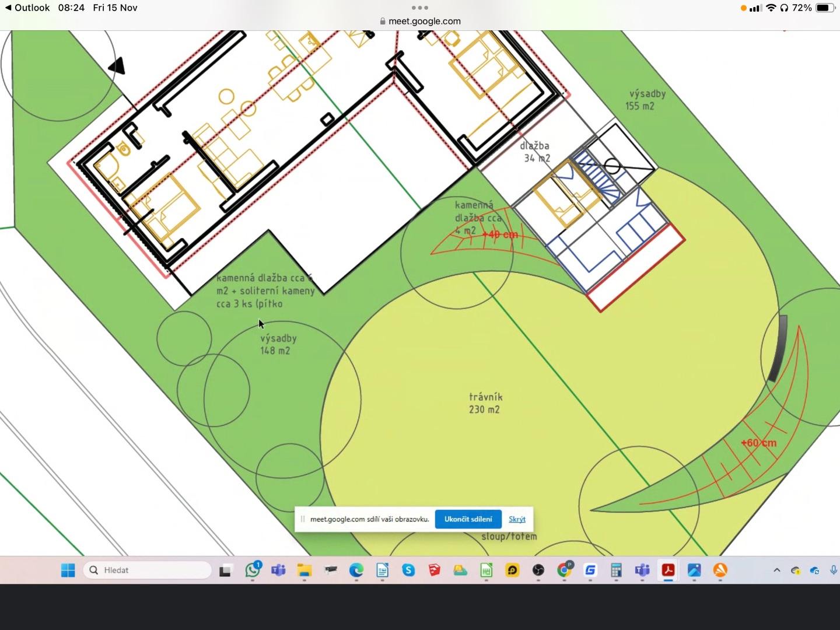
Task: Open Avast antivirus from the taskbar
Action: point(720,570)
